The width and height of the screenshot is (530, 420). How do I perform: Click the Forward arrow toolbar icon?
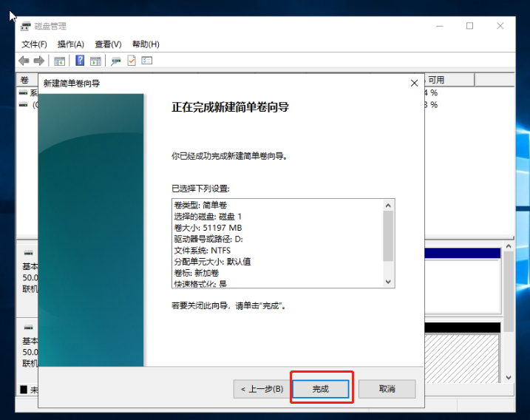coord(39,61)
